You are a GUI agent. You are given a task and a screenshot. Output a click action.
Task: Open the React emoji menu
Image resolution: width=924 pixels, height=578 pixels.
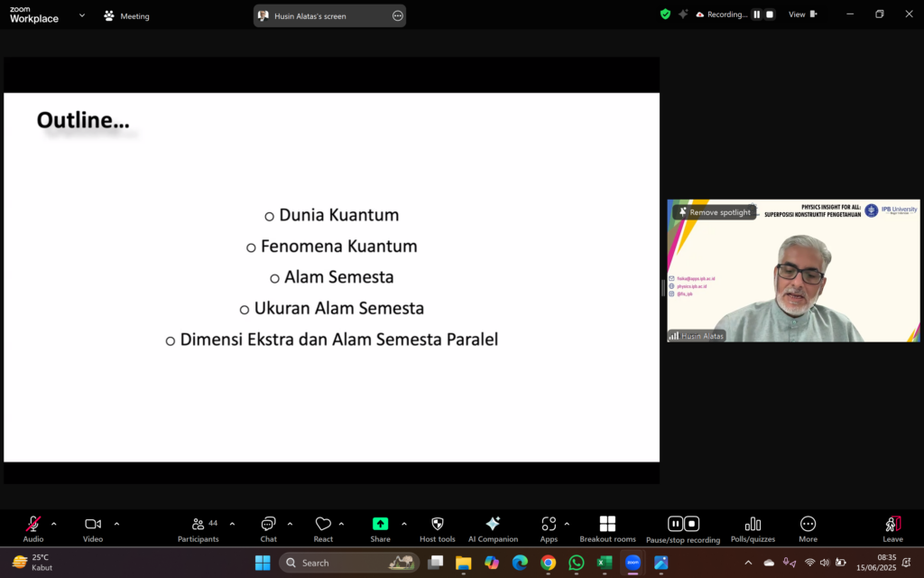tap(323, 528)
